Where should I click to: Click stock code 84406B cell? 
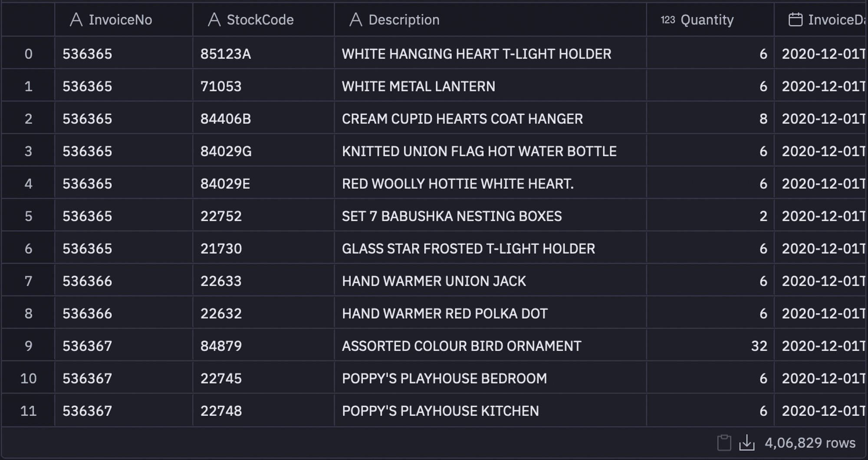coord(263,119)
